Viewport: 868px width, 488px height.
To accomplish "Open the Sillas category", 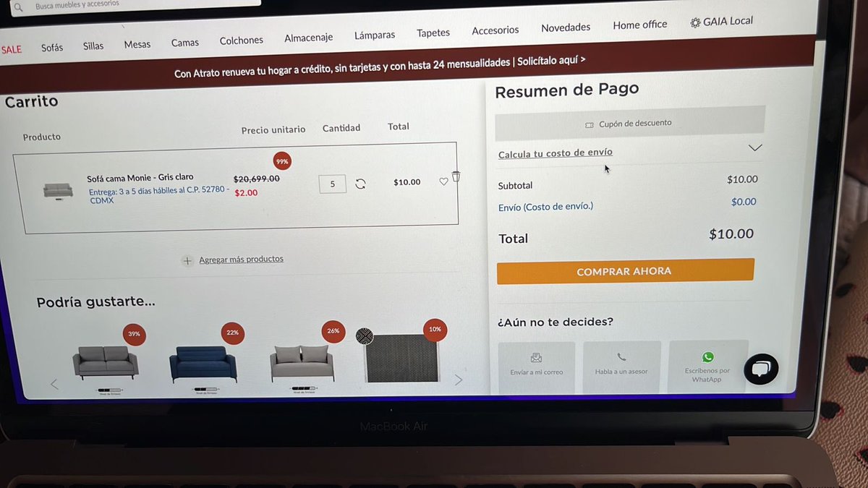I will [x=93, y=46].
